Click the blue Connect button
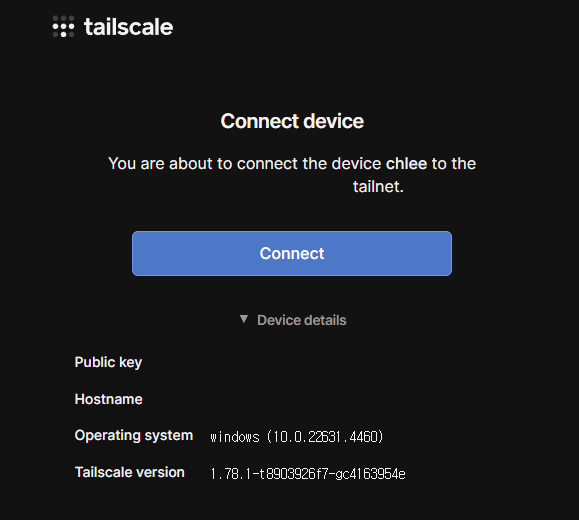This screenshot has height=520, width=579. pos(292,253)
